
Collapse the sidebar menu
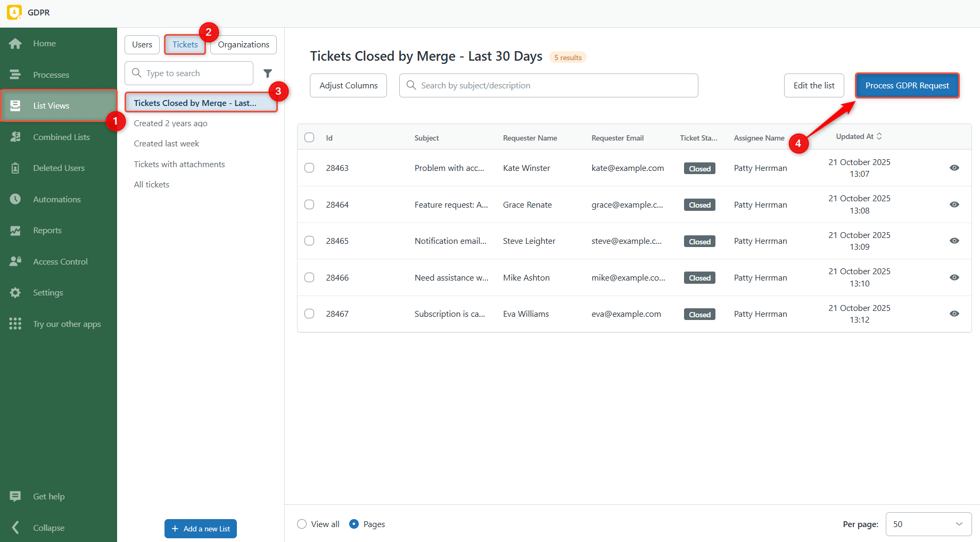point(15,528)
